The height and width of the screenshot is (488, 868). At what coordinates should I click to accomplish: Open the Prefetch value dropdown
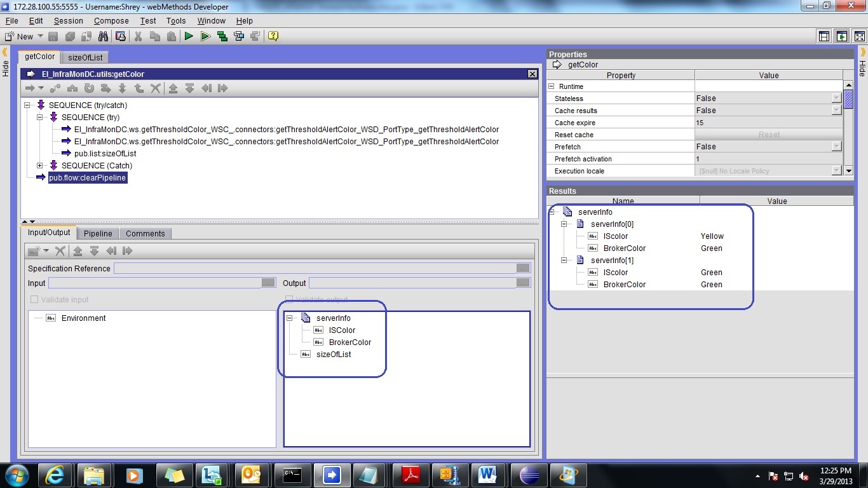click(x=837, y=147)
